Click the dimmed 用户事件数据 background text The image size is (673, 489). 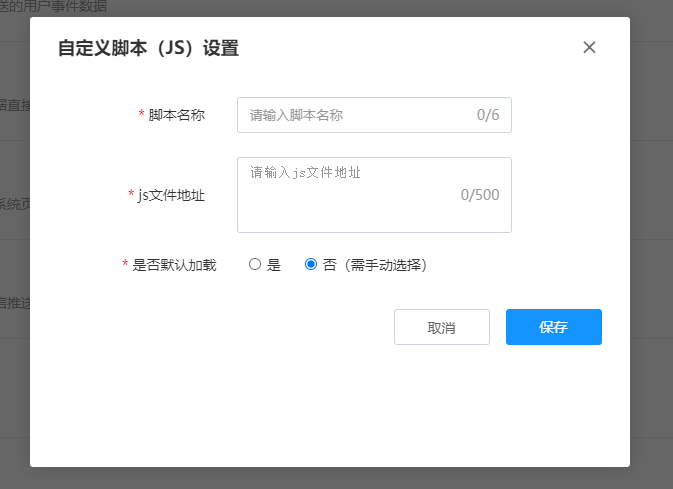click(x=62, y=7)
